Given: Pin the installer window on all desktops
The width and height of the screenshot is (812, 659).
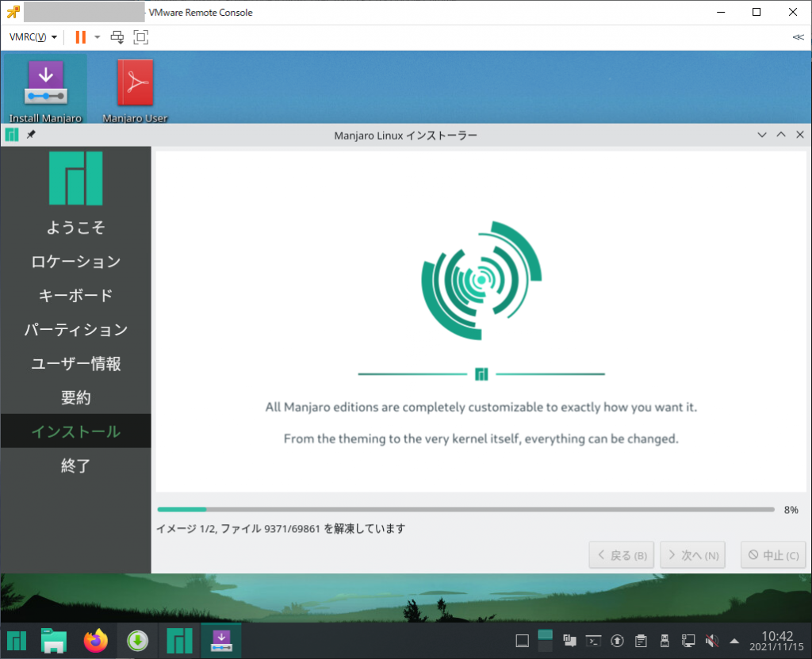Looking at the screenshot, I should point(31,135).
